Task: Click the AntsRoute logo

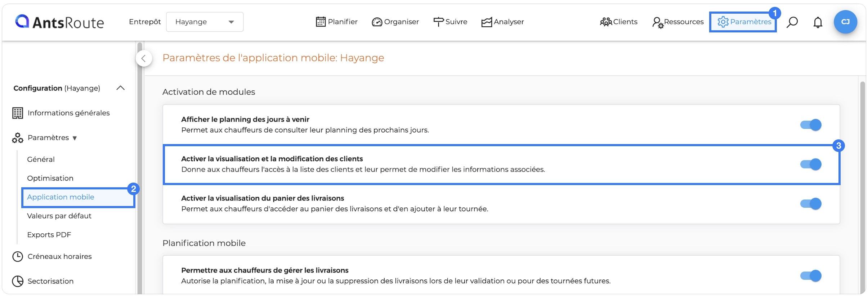Action: (59, 22)
